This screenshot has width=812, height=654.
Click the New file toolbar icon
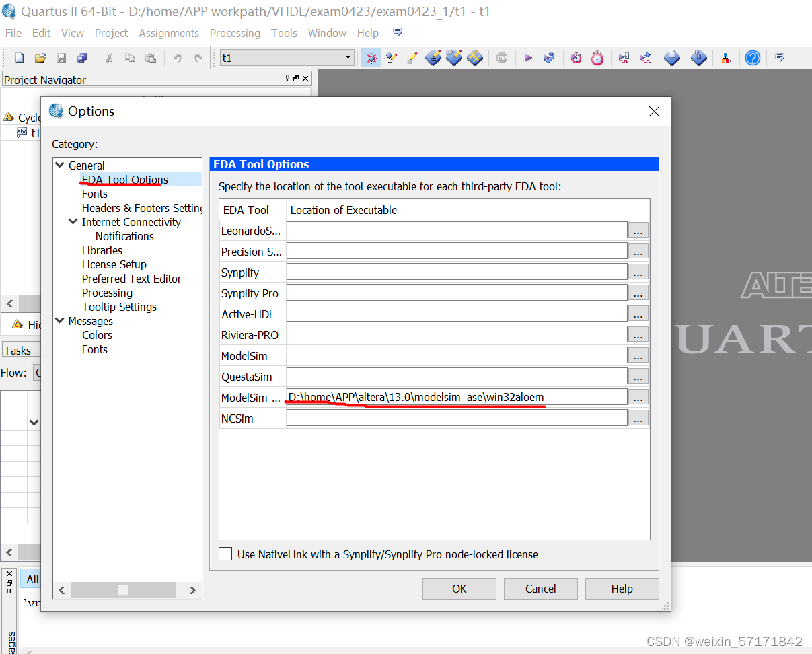tap(20, 58)
